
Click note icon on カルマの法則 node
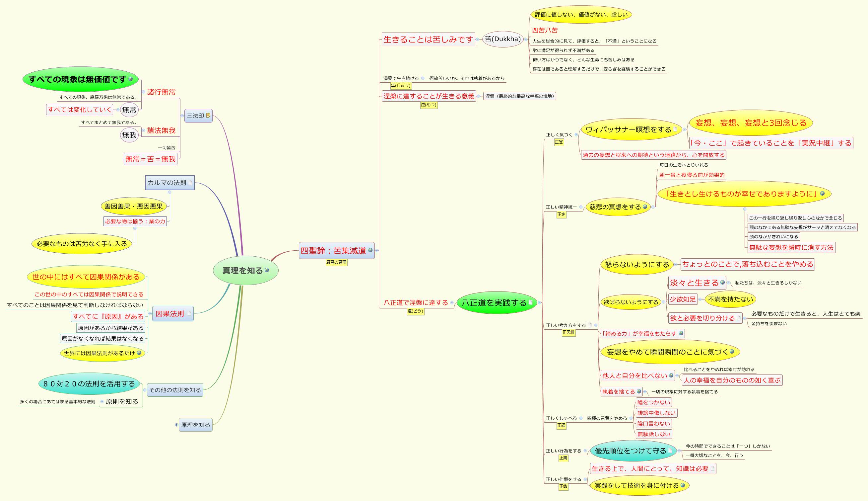190,182
